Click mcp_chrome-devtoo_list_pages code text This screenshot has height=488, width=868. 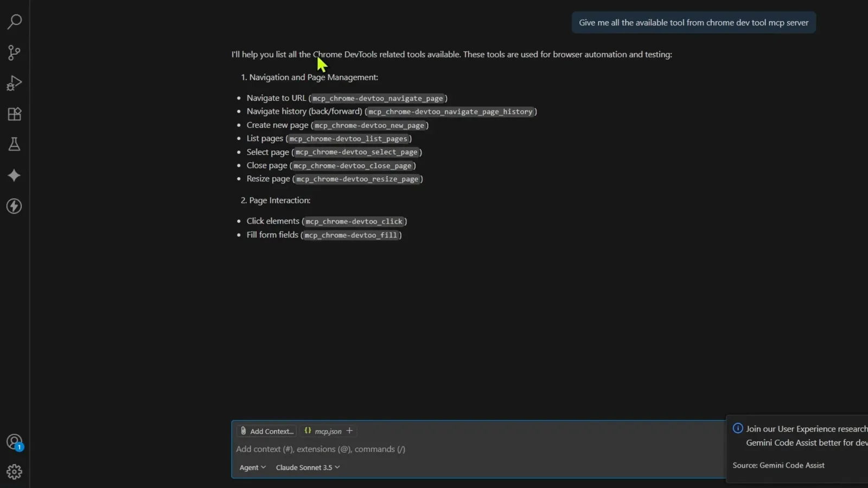348,139
